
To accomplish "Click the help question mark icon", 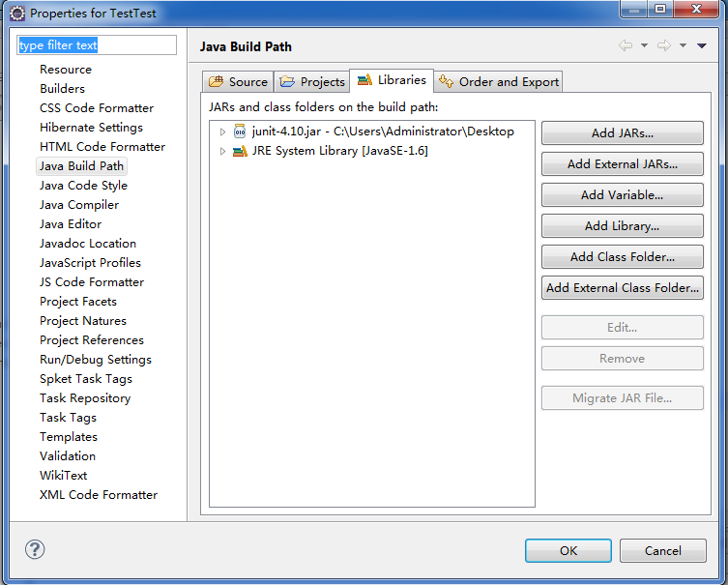I will (35, 550).
